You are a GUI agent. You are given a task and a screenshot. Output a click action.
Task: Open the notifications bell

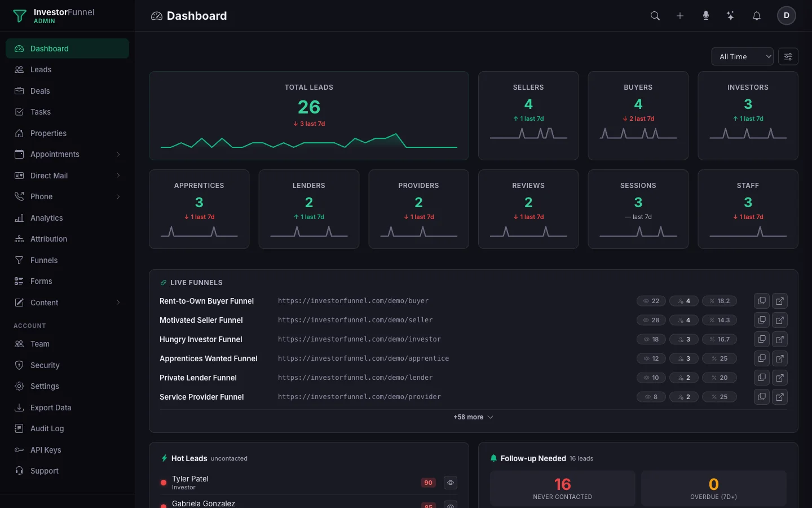point(757,16)
